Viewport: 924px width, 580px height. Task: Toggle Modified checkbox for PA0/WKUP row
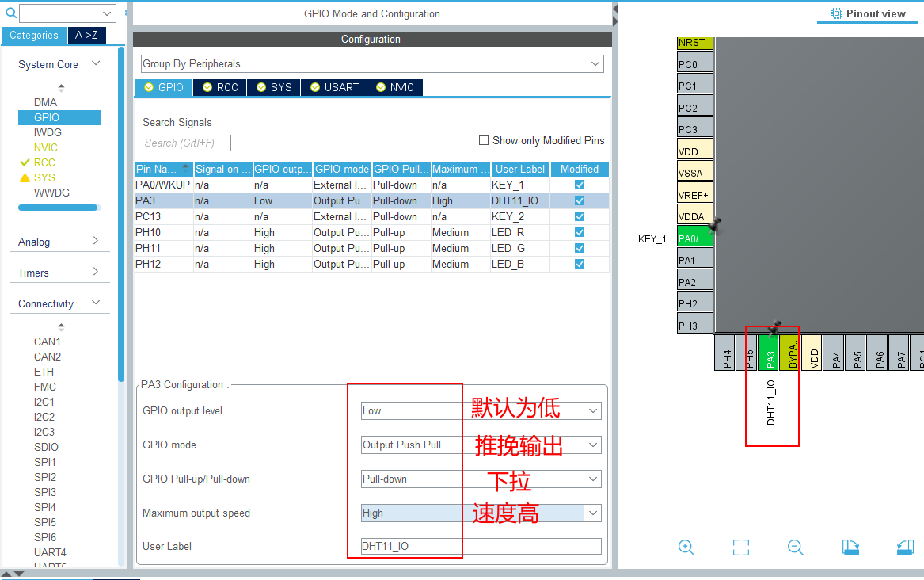pyautogui.click(x=580, y=185)
